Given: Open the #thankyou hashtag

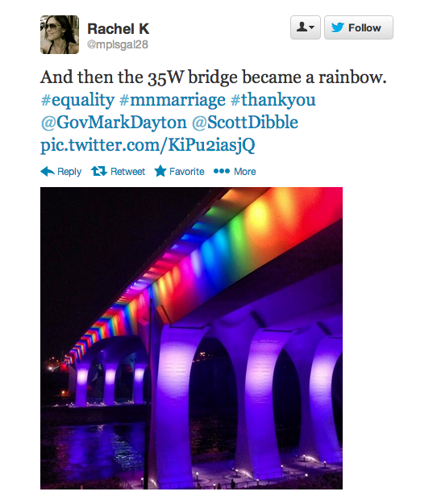Looking at the screenshot, I should pos(273,100).
